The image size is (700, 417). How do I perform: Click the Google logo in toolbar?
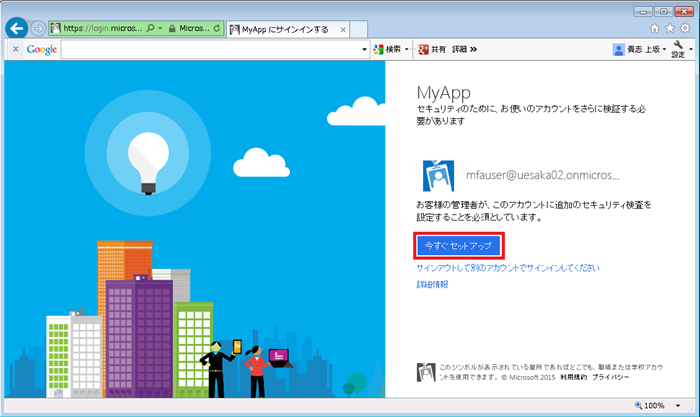[42, 50]
